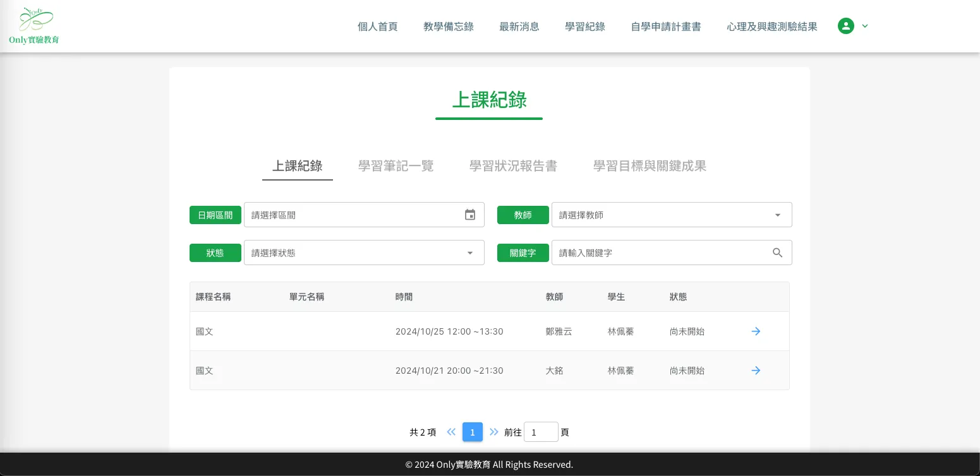Expand the account menu chevron
The height and width of the screenshot is (476, 980).
pyautogui.click(x=865, y=26)
